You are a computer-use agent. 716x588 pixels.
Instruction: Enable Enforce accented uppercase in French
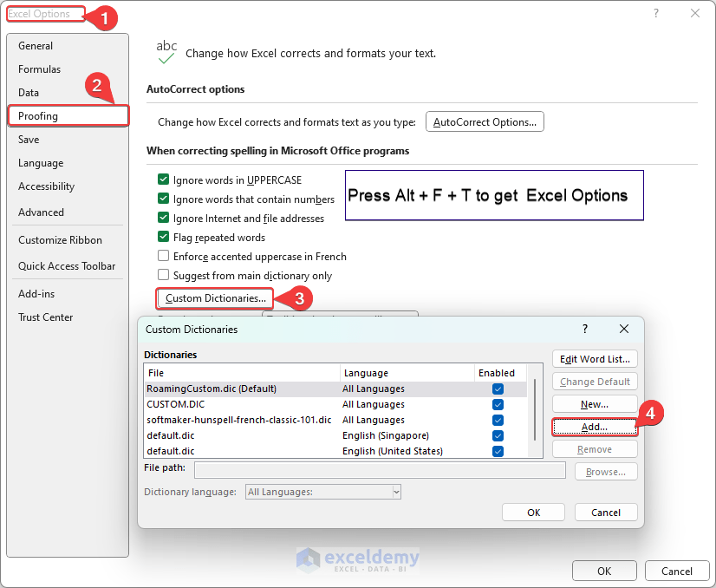pos(164,256)
